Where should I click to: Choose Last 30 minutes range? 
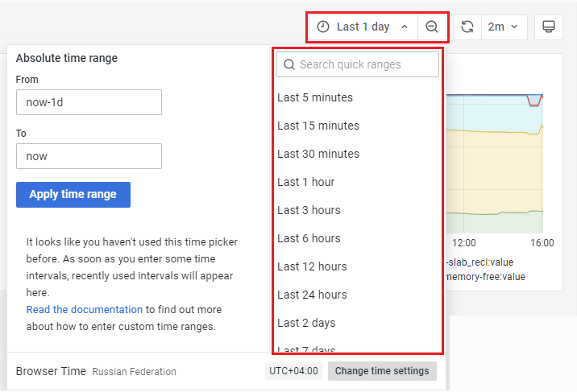coord(318,154)
